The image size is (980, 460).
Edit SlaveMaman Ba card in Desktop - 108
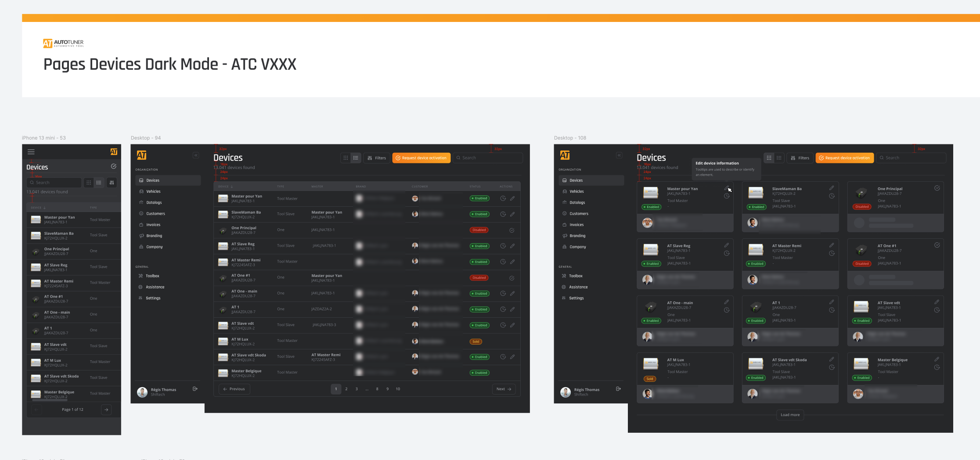point(832,188)
